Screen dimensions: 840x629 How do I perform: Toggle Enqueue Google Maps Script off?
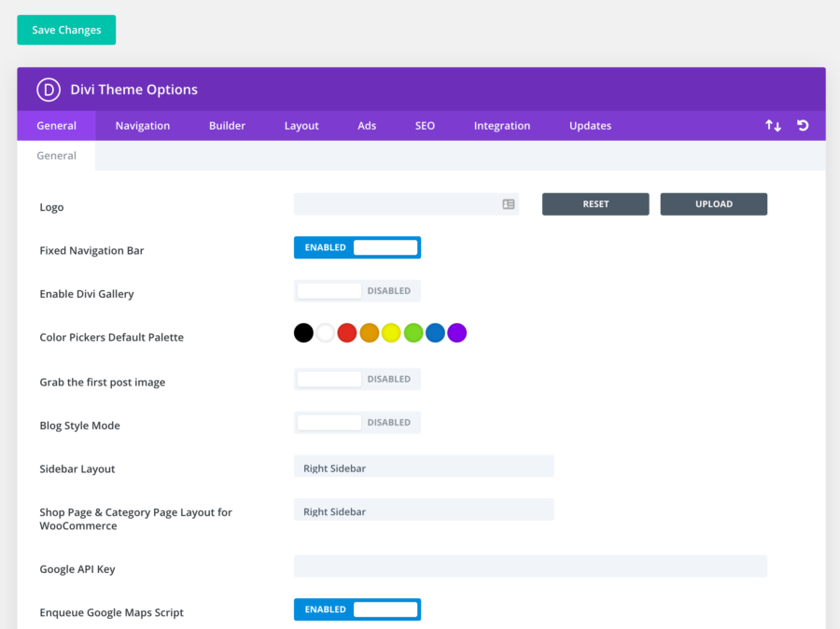(x=357, y=609)
